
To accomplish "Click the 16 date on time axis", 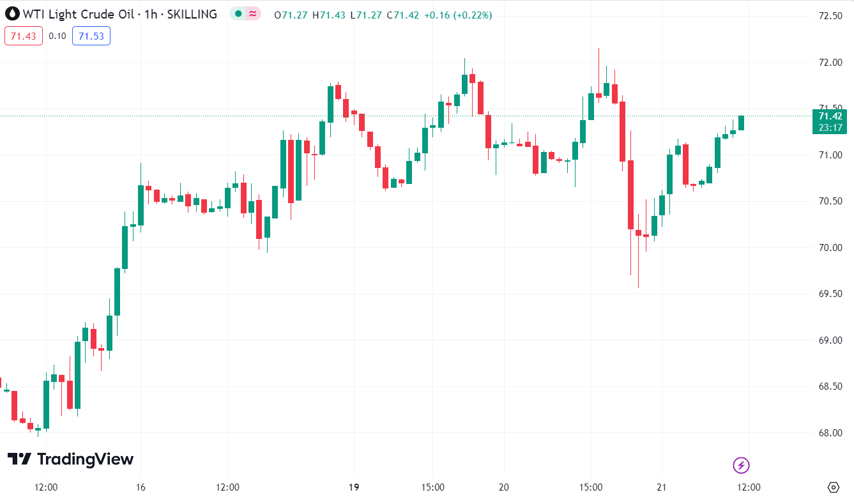I will click(x=141, y=487).
